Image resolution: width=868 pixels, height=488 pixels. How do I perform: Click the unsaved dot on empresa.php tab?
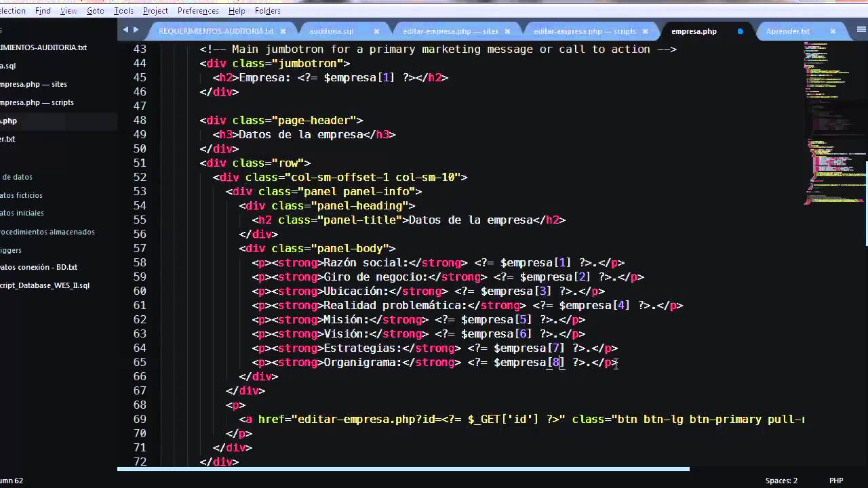coord(740,31)
